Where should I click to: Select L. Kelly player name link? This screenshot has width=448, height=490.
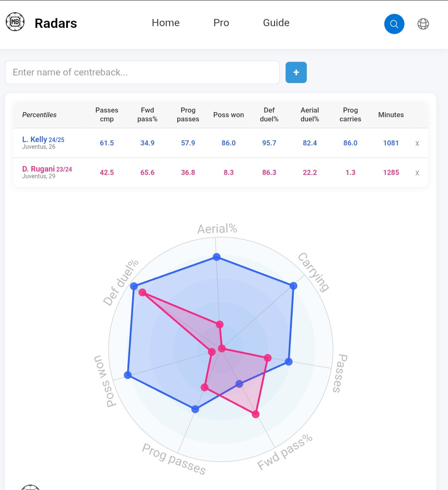(35, 139)
